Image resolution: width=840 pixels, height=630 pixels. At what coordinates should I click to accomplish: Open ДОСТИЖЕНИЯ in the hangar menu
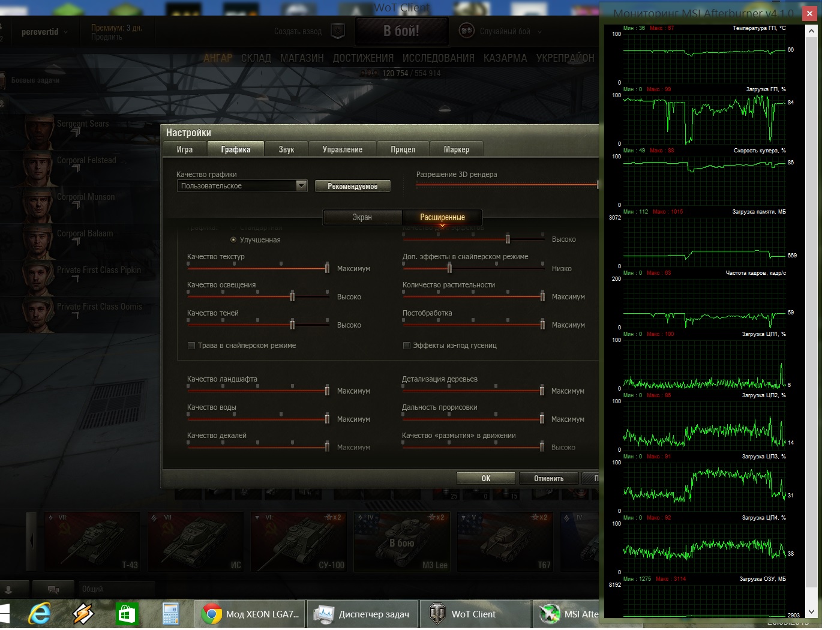click(363, 58)
